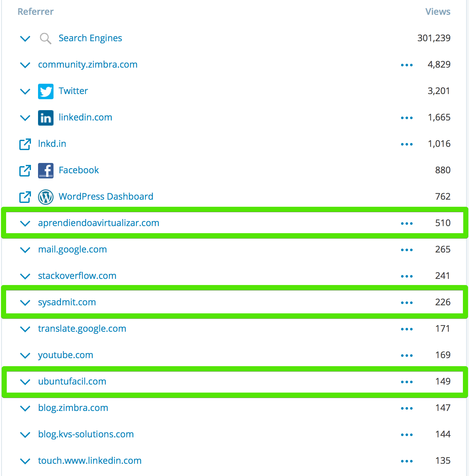This screenshot has height=476, width=470.
Task: Open the ubuntufacil.com referrer link
Action: [x=72, y=381]
